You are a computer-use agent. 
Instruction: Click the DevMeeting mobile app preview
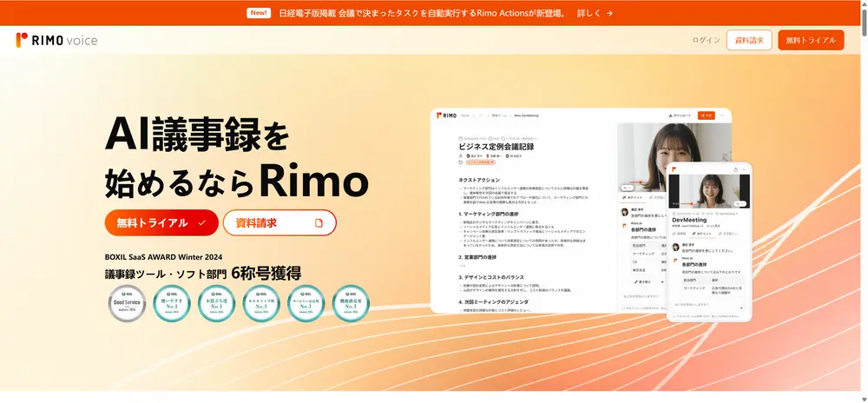coord(709,242)
